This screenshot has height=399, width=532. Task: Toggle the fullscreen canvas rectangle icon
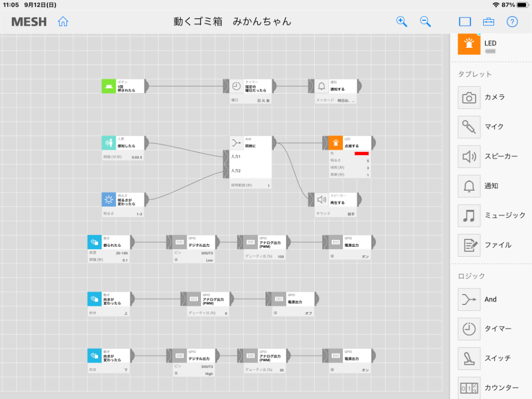tap(465, 22)
